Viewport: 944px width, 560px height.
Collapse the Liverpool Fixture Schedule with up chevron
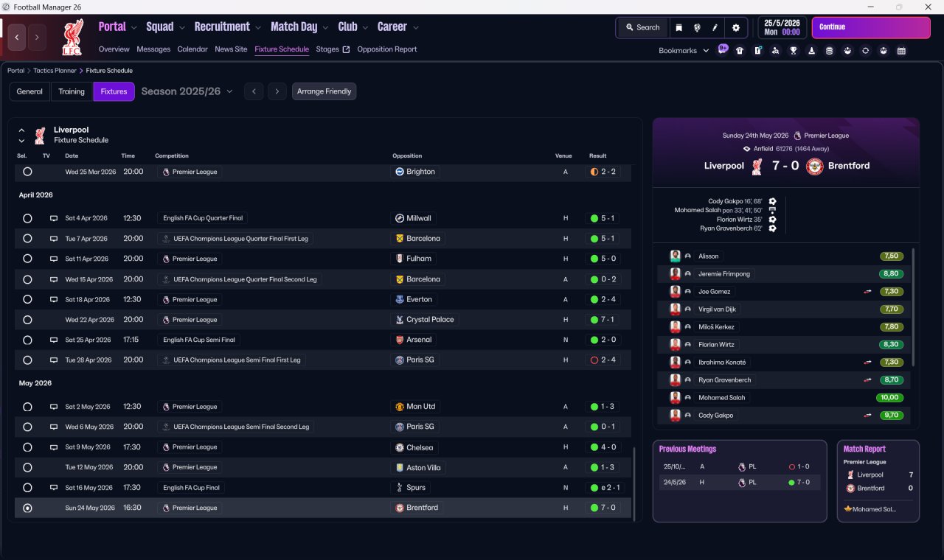click(21, 130)
